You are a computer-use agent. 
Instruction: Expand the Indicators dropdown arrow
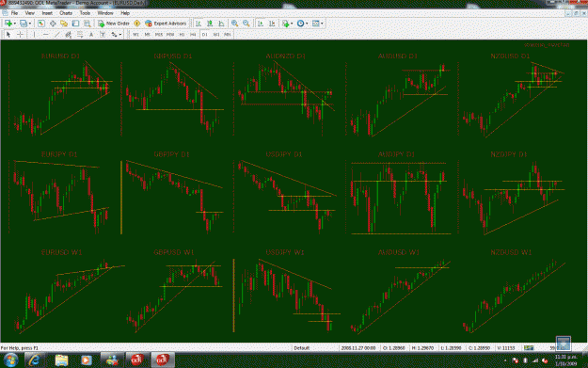tap(292, 24)
